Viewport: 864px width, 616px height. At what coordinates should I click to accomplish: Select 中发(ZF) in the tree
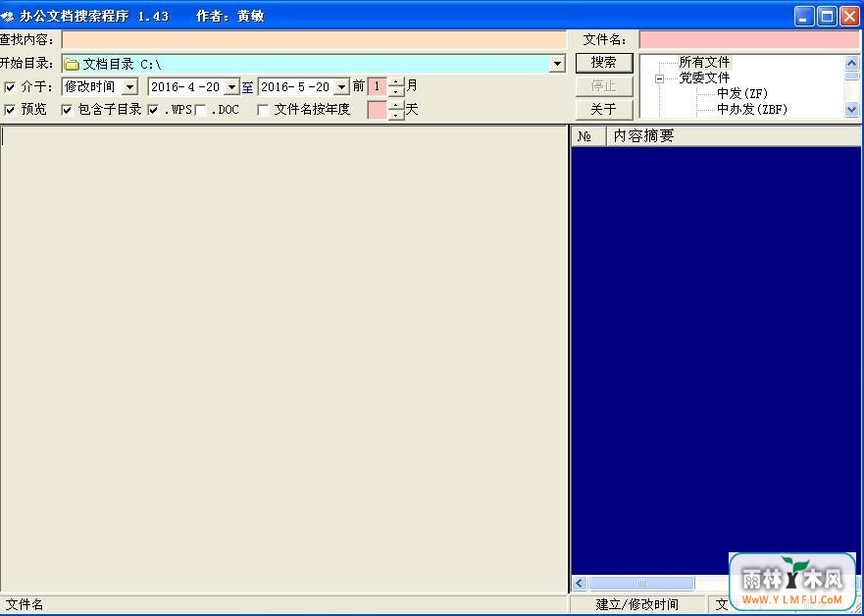[x=742, y=93]
